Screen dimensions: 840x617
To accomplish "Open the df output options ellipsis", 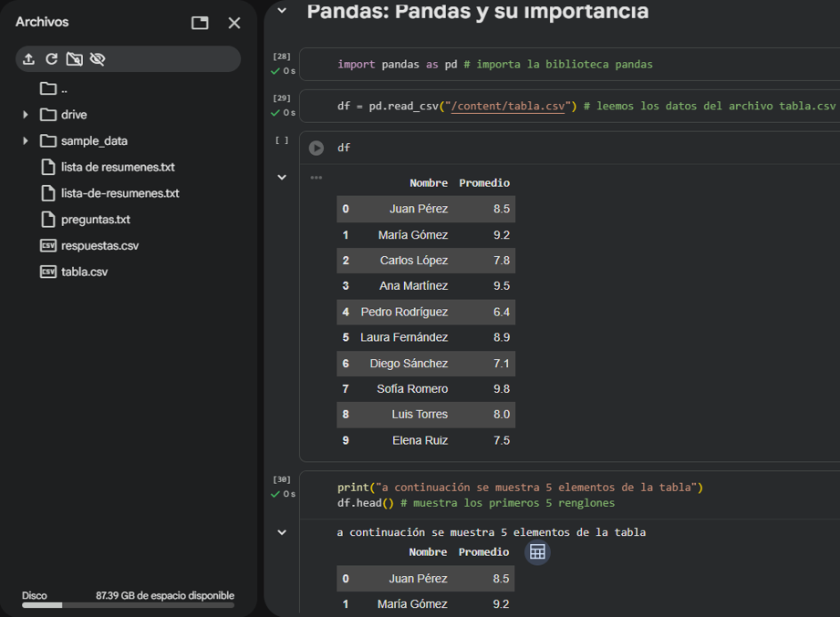I will click(316, 177).
